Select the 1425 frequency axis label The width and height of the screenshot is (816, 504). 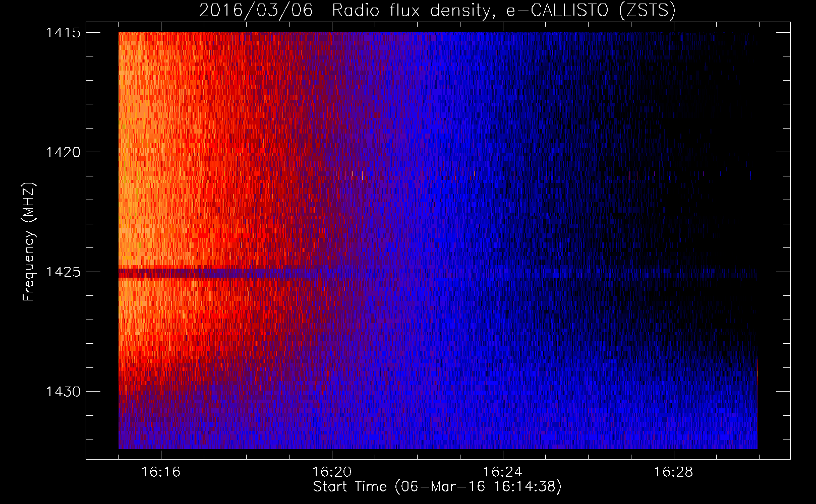[63, 272]
